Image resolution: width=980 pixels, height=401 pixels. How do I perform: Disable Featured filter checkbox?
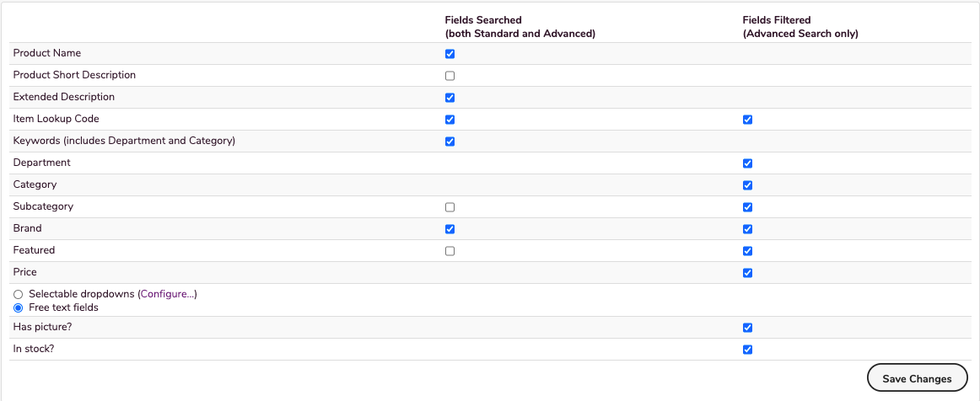pyautogui.click(x=747, y=251)
